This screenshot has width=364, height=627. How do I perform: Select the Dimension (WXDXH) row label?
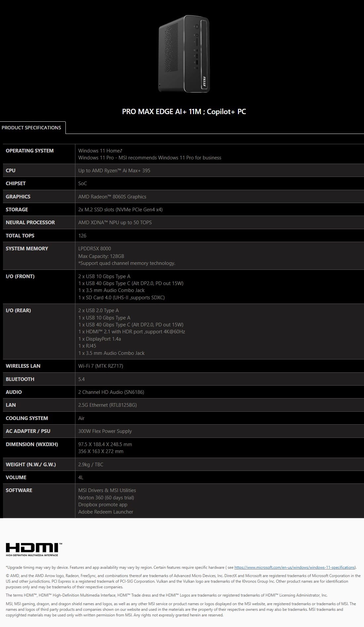(32, 444)
